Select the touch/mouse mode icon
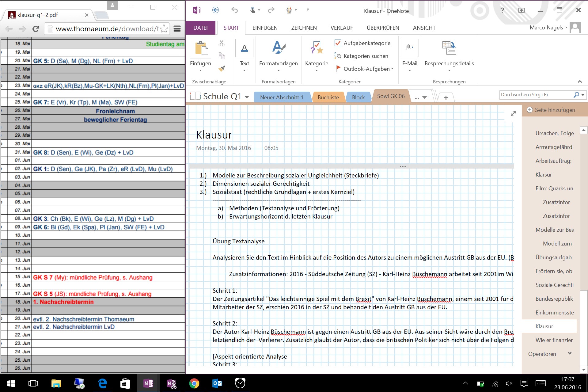 pyautogui.click(x=252, y=10)
